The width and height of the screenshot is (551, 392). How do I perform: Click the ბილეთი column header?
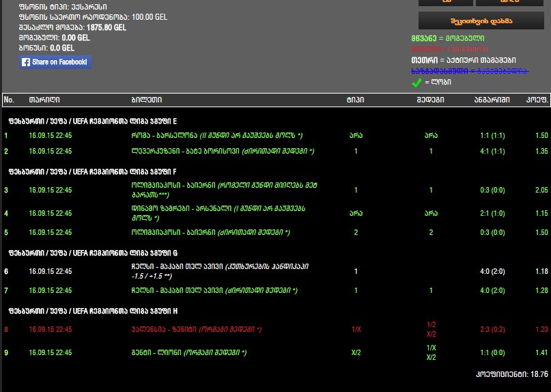(147, 100)
